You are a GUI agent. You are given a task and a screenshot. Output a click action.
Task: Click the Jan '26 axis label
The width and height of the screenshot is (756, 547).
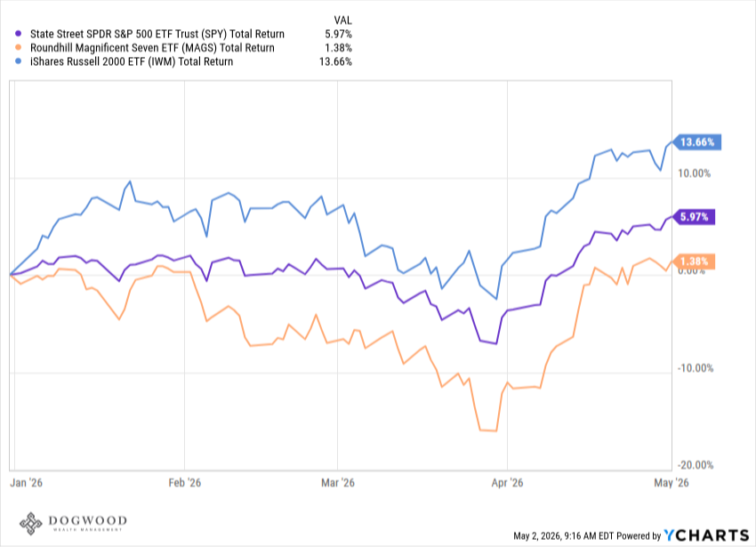pyautogui.click(x=27, y=482)
